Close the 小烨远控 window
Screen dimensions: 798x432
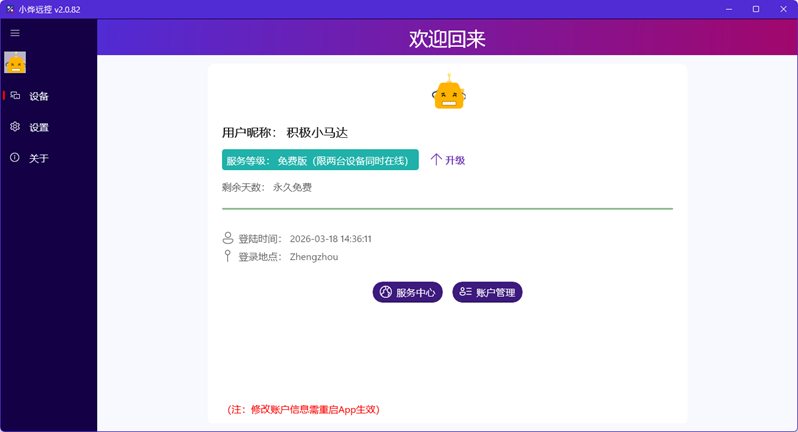[x=783, y=9]
